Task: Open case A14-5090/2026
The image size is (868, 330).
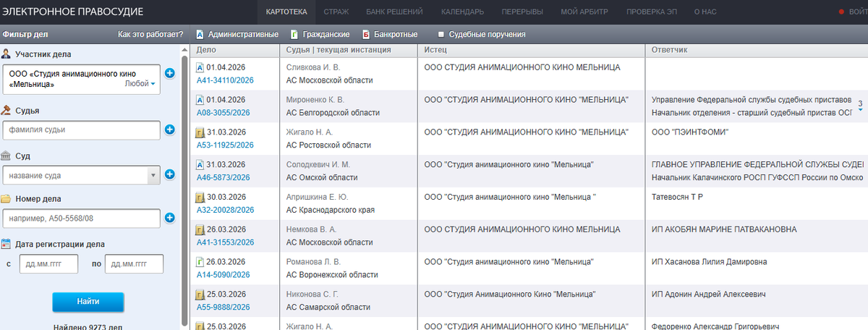Action: [224, 274]
